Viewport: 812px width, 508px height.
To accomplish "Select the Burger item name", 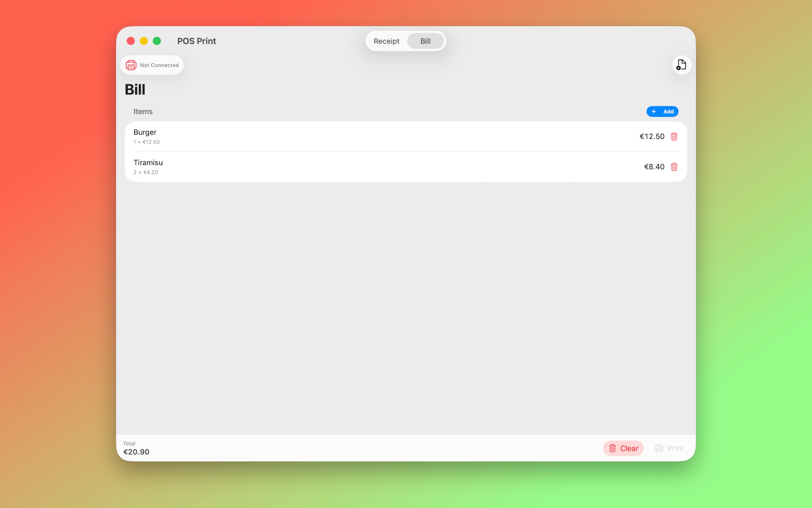I will pos(145,132).
